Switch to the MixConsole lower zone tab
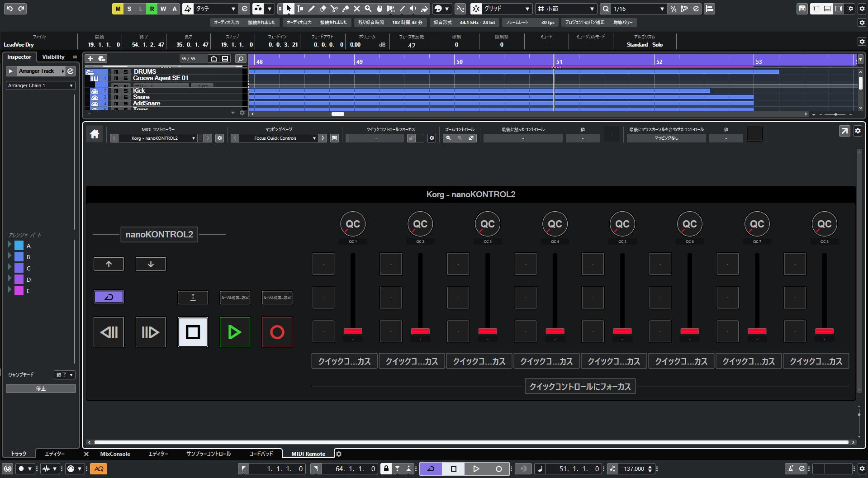 (x=115, y=454)
